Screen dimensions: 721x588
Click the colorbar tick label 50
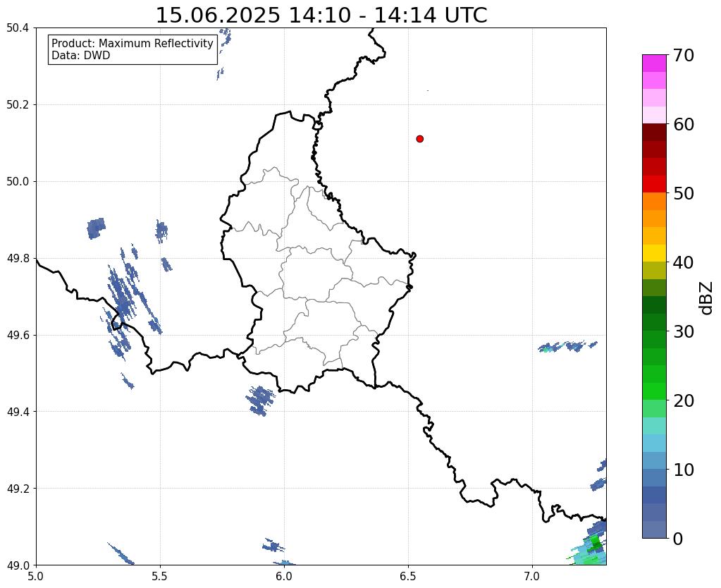[684, 193]
